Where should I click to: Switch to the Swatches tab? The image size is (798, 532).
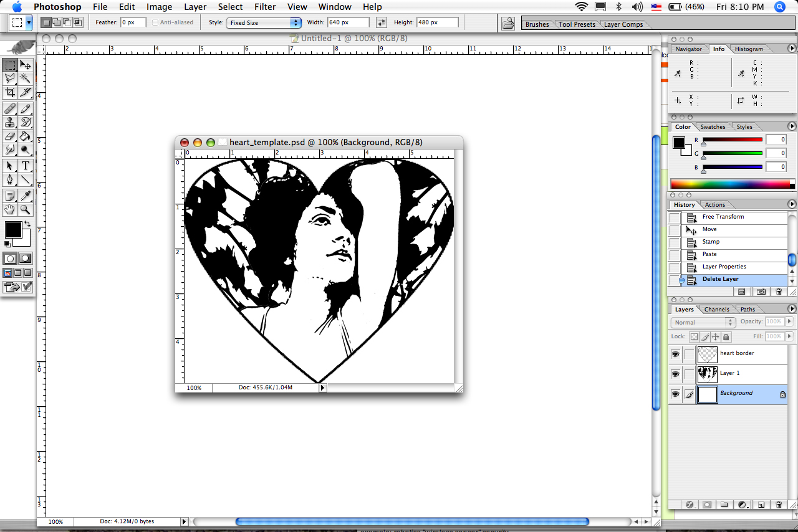click(x=713, y=126)
